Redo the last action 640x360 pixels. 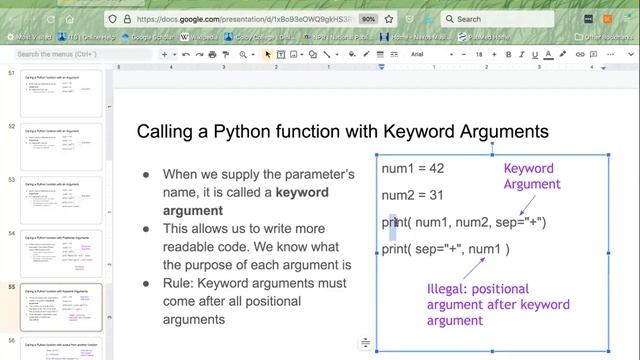[199, 54]
